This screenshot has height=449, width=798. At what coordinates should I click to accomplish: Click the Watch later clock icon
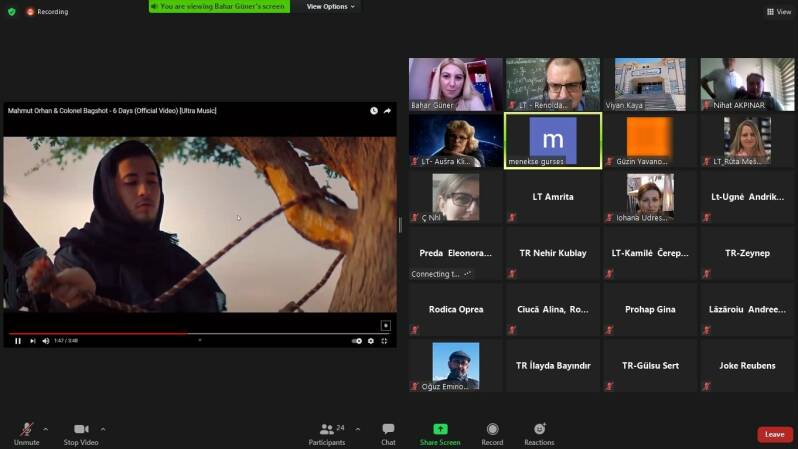pos(374,110)
